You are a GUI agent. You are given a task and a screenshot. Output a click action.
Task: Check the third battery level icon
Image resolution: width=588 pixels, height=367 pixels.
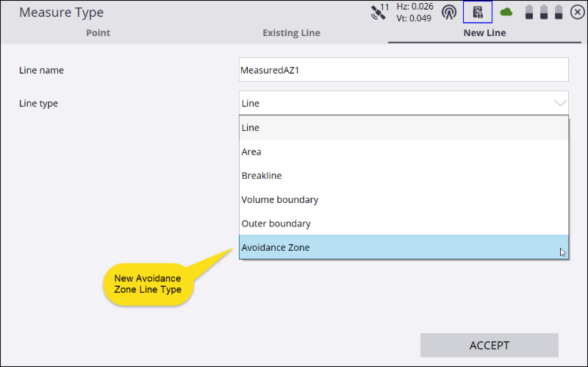559,12
